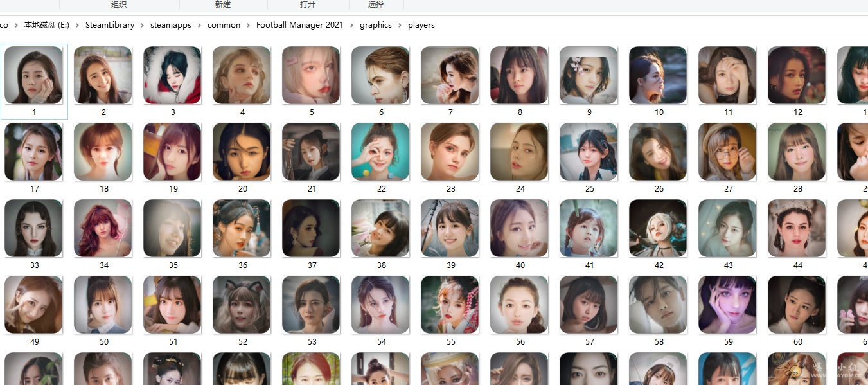Select the thumbnail for file 42
868x385 pixels.
point(659,228)
